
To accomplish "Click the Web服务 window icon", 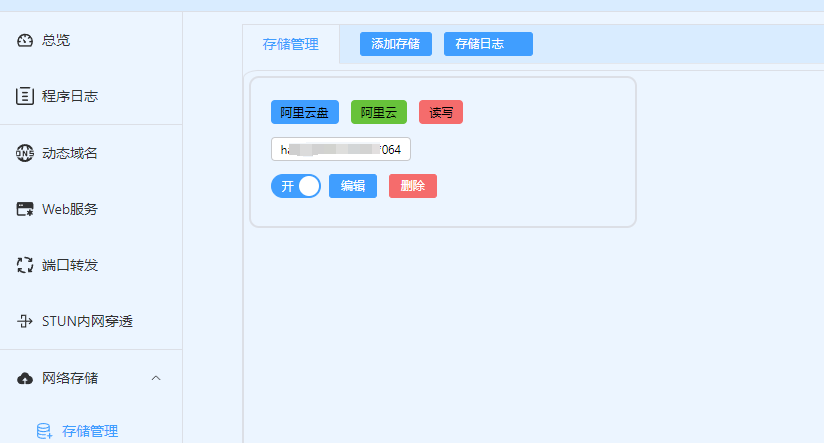I will pyautogui.click(x=25, y=210).
